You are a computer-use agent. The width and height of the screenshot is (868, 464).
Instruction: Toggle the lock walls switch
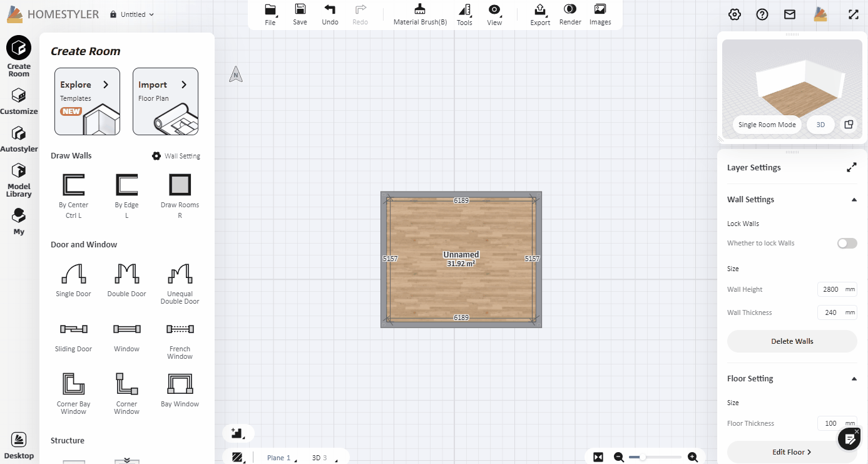tap(847, 243)
